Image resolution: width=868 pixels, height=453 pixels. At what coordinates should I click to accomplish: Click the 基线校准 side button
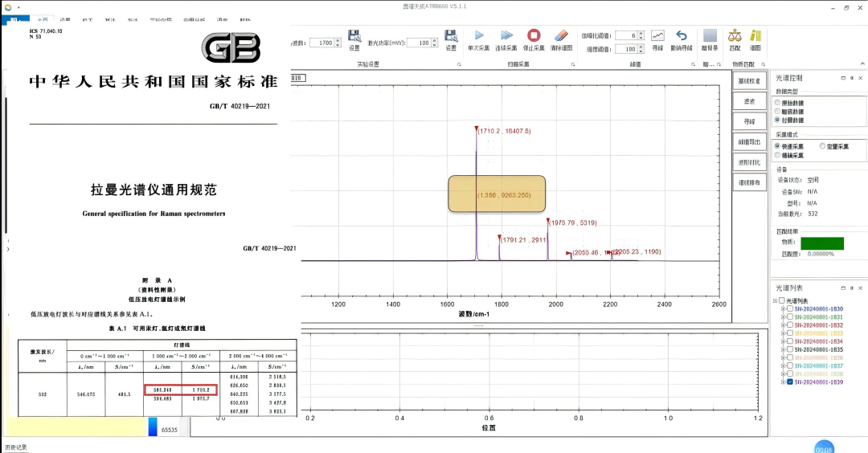(749, 81)
